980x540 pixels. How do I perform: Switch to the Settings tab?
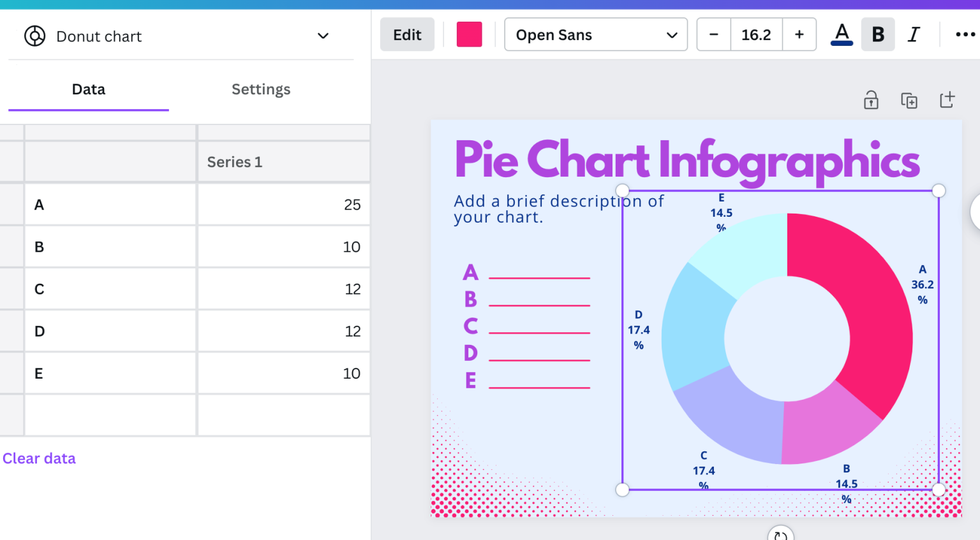click(261, 89)
